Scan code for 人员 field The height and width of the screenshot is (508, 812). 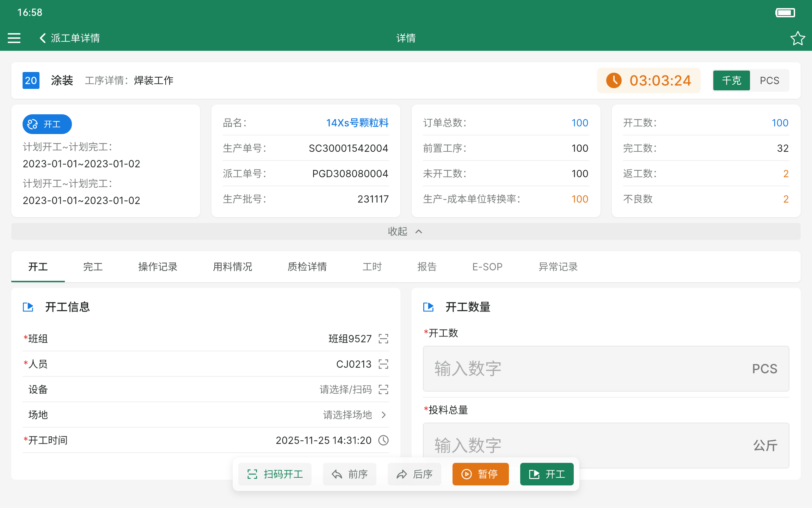(383, 364)
